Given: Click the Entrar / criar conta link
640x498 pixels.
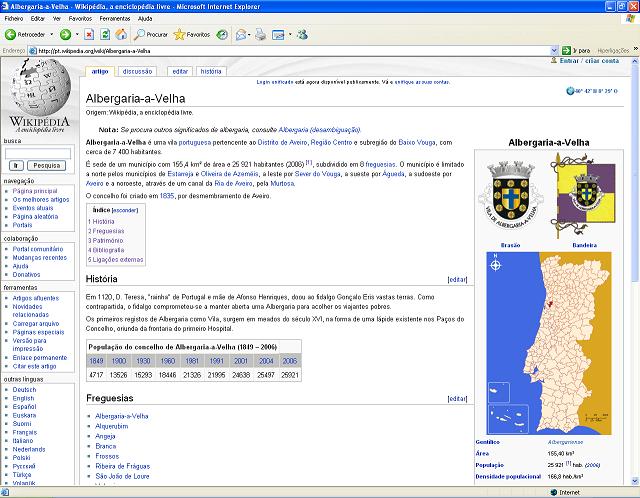Looking at the screenshot, I should click(589, 60).
